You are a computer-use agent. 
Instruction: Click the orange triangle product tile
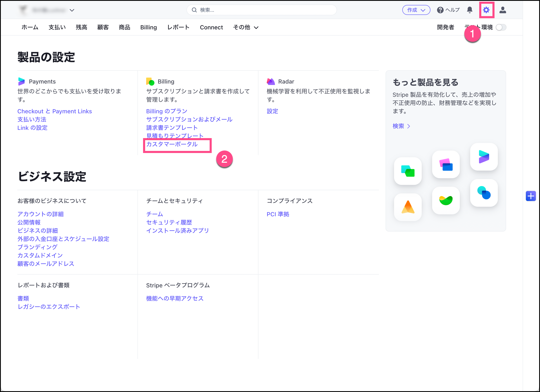coord(408,207)
